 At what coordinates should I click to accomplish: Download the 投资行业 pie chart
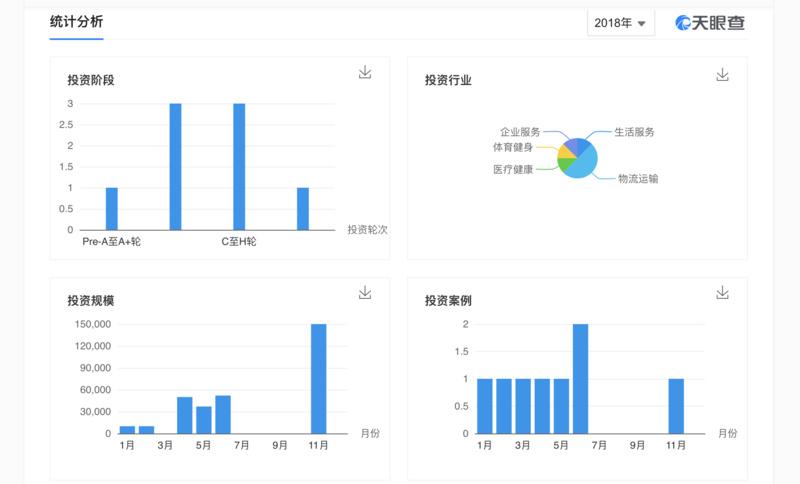point(722,75)
